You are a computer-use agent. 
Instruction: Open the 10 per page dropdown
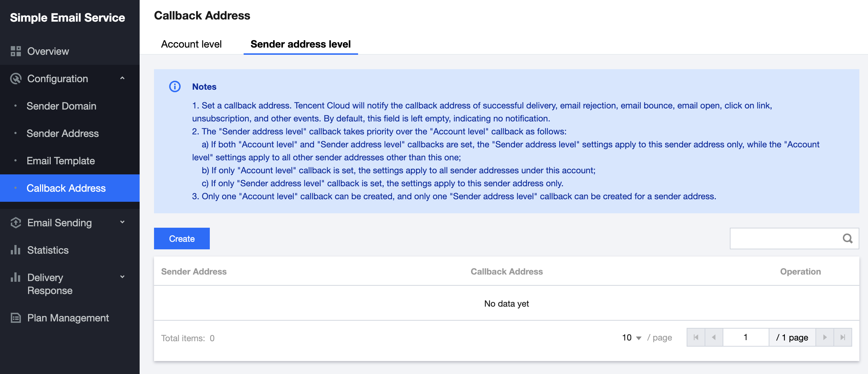(x=632, y=338)
